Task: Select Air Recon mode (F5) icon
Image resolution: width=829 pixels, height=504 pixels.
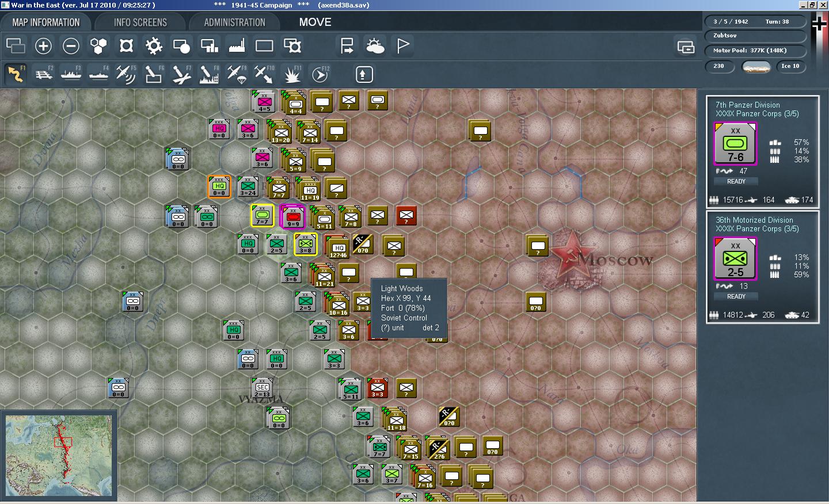Action: [126, 74]
